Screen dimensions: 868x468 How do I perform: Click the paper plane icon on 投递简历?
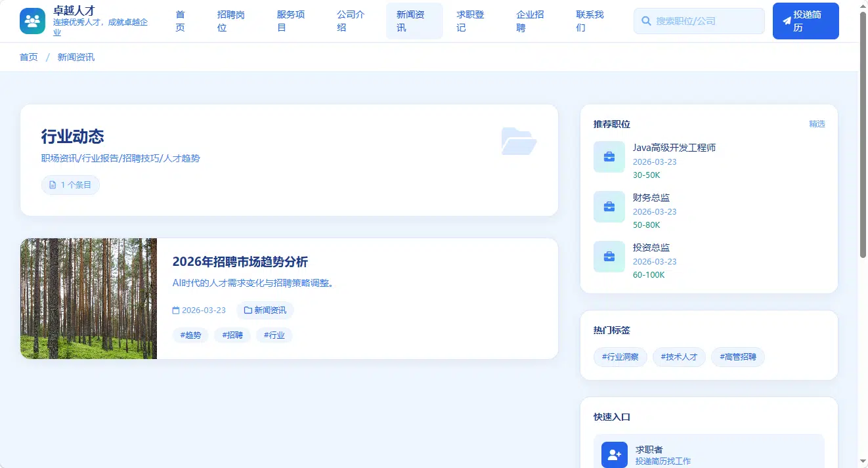[x=787, y=21]
